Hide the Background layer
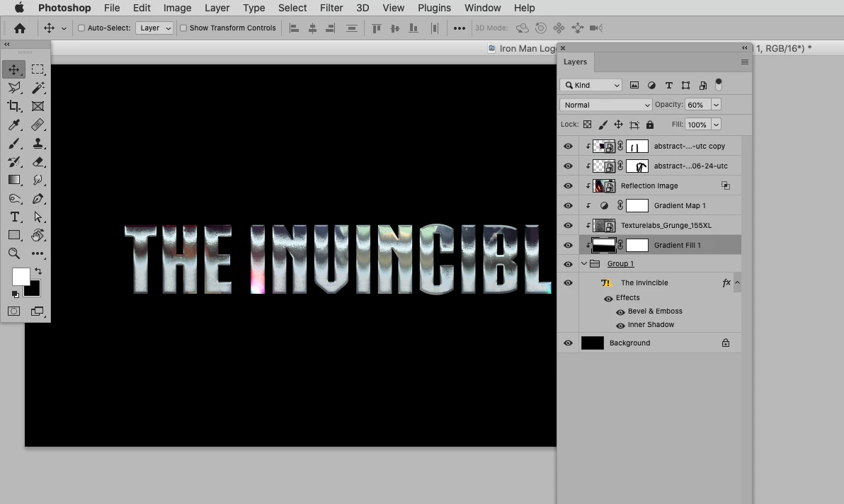 click(568, 343)
